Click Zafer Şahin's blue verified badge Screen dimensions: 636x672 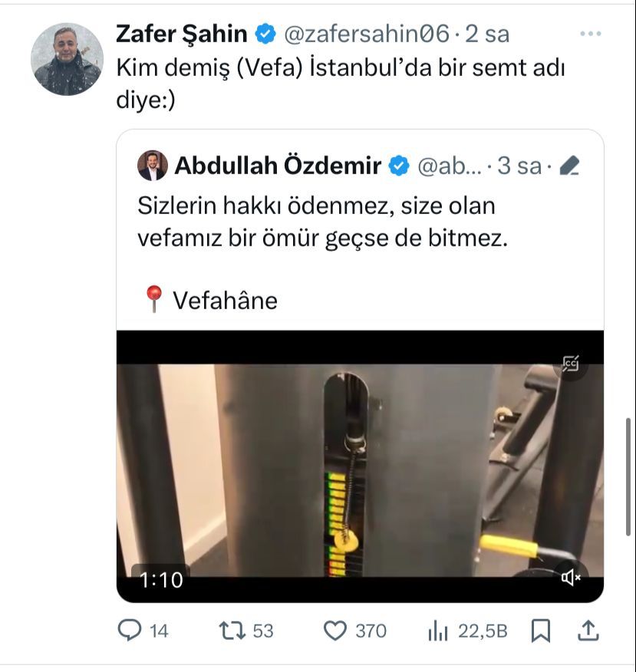tap(265, 34)
